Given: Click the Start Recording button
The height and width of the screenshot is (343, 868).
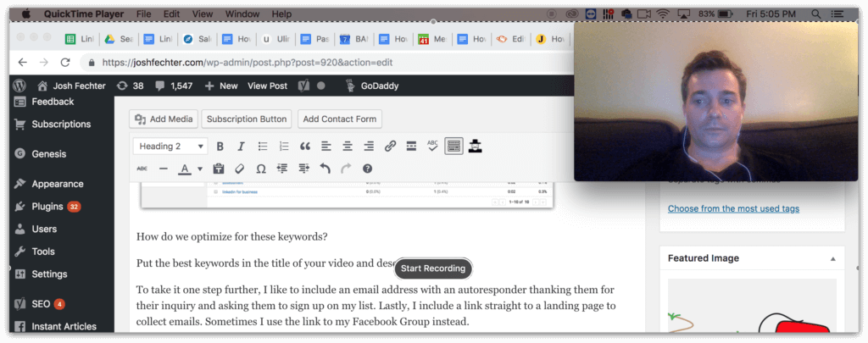Looking at the screenshot, I should point(433,268).
